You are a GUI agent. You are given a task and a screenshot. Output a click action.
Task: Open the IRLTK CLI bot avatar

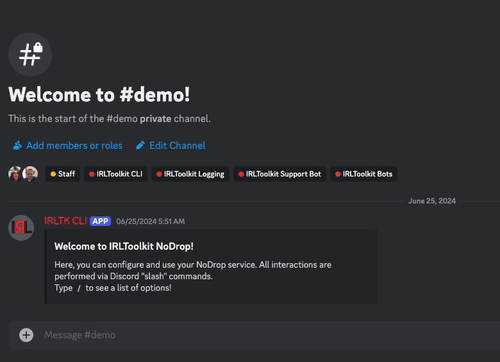coord(21,228)
